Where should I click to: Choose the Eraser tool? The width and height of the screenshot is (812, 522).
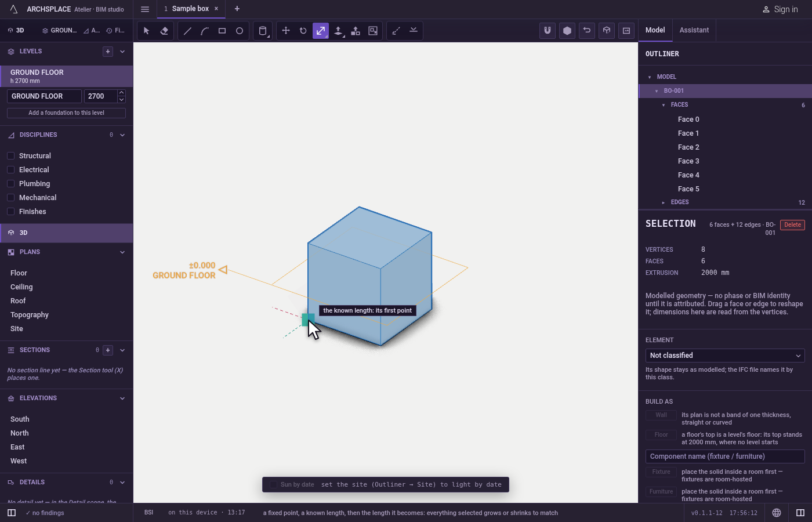tap(164, 31)
